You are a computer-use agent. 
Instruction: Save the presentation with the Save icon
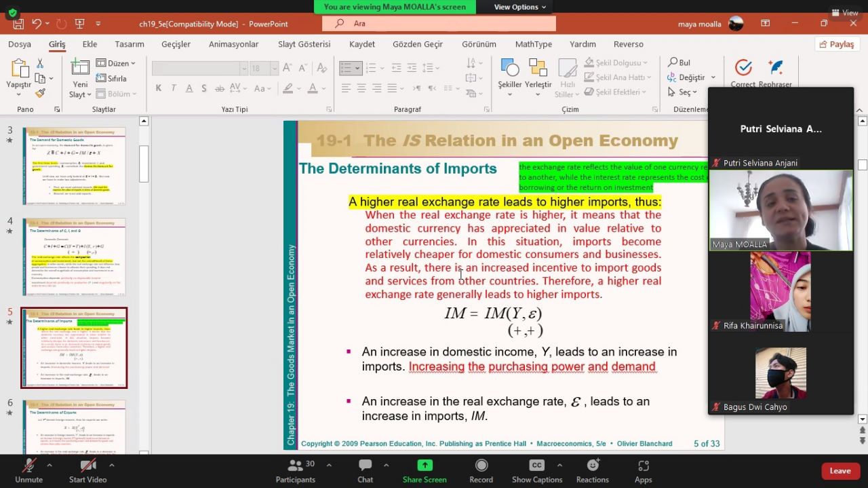tap(18, 24)
